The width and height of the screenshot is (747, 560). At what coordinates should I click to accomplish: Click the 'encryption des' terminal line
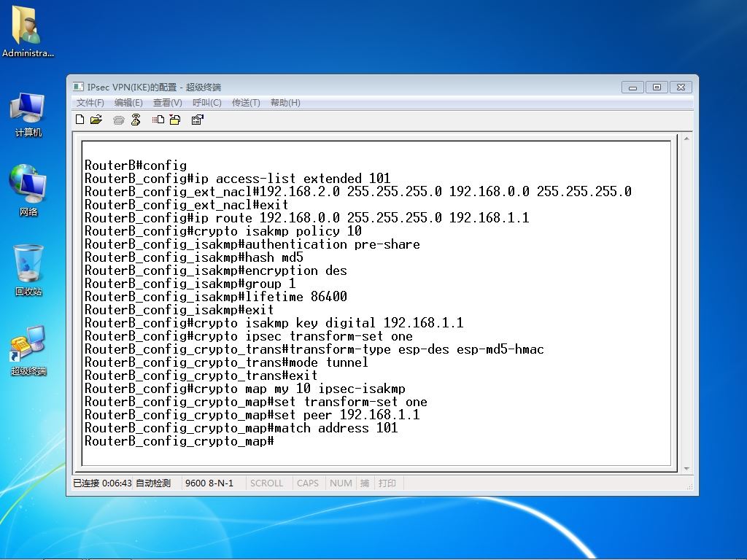pos(216,271)
